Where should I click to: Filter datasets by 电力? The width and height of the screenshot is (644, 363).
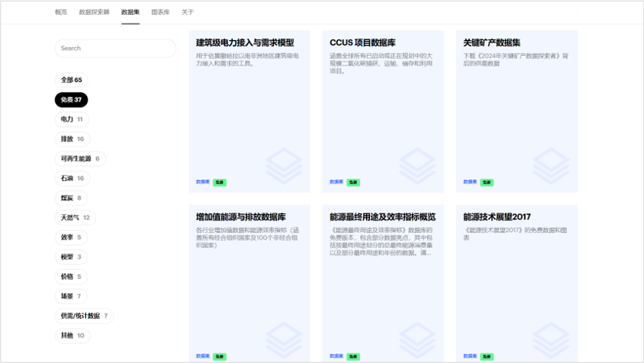(72, 120)
